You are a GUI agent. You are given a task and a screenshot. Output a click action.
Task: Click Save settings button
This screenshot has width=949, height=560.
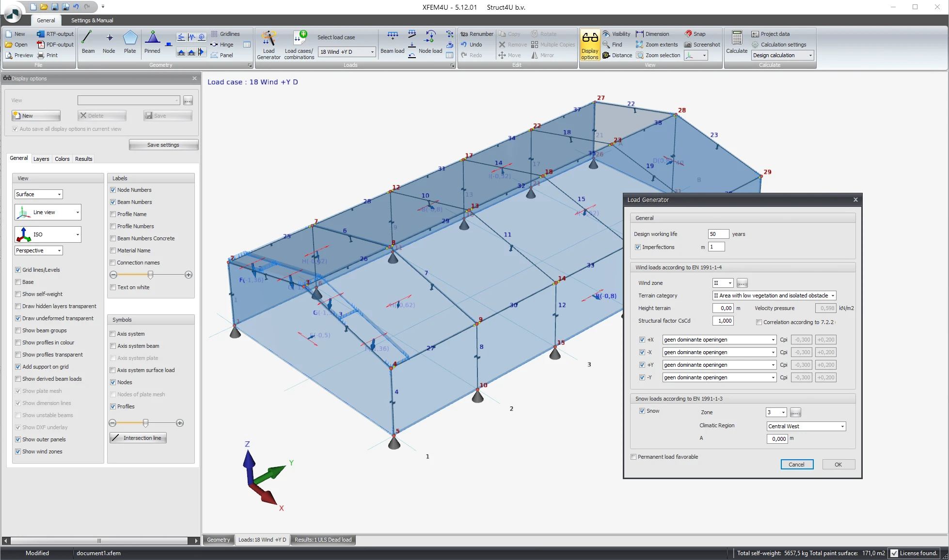coord(163,145)
